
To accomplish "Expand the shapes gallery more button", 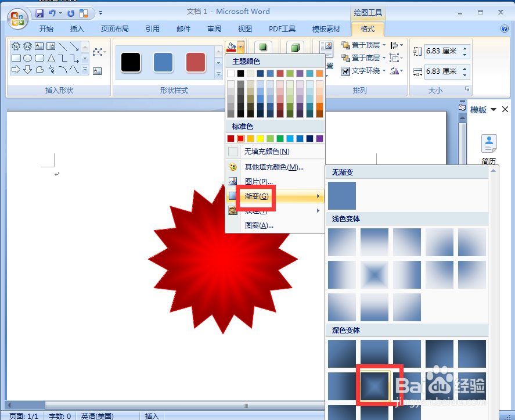I will click(85, 70).
